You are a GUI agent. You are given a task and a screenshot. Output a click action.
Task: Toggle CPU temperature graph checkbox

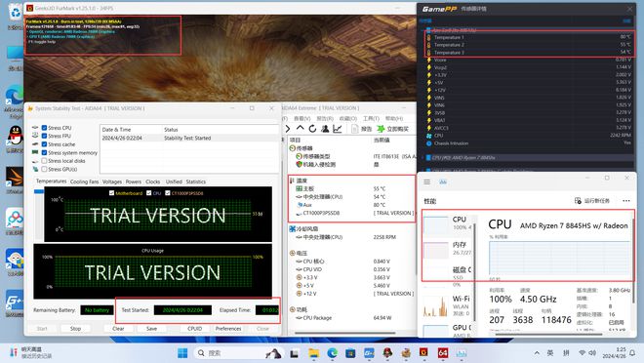tap(149, 193)
